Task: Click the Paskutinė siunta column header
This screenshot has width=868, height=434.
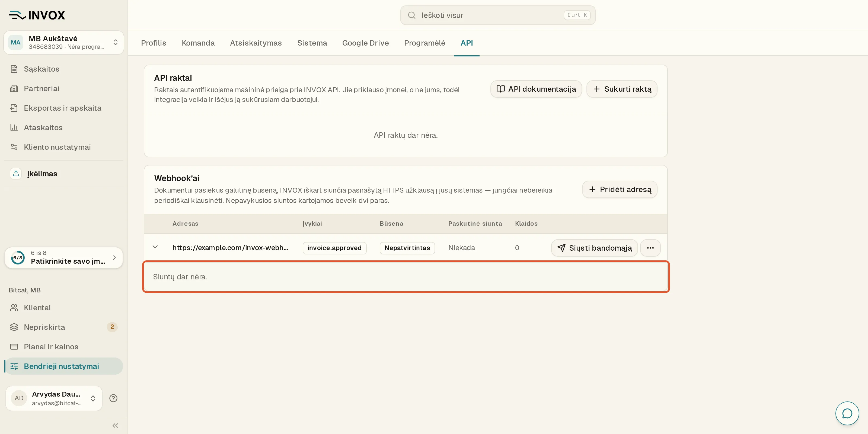Action: point(475,224)
